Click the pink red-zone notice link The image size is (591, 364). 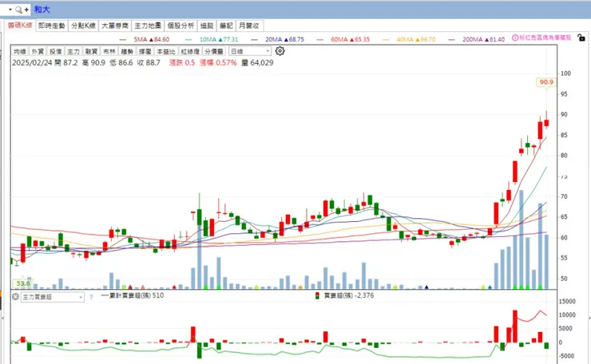[545, 38]
